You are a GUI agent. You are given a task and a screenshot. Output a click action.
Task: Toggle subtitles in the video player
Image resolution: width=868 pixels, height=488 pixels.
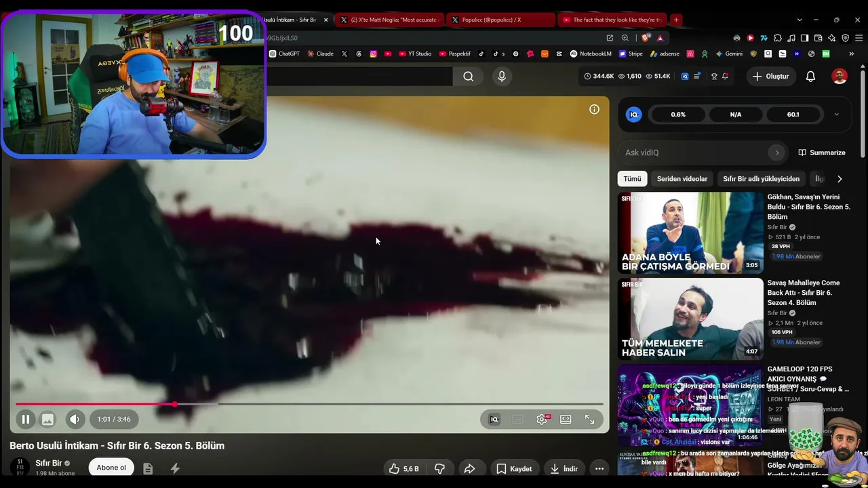[518, 420]
